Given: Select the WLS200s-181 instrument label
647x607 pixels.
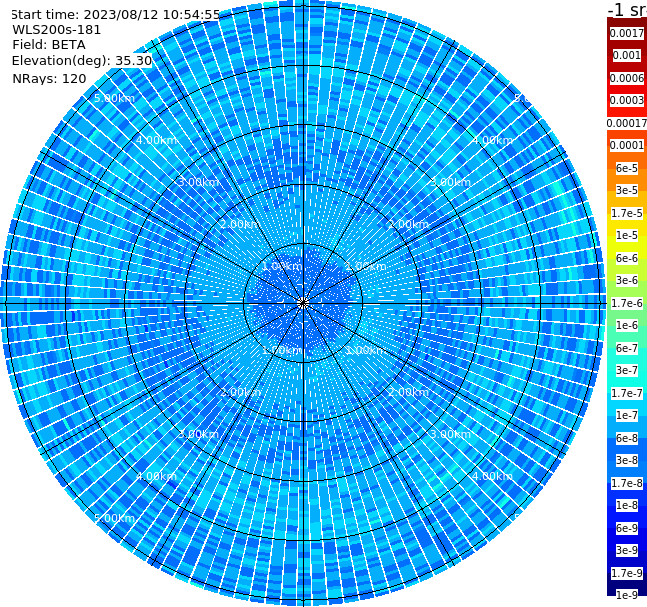Looking at the screenshot, I should (57, 30).
